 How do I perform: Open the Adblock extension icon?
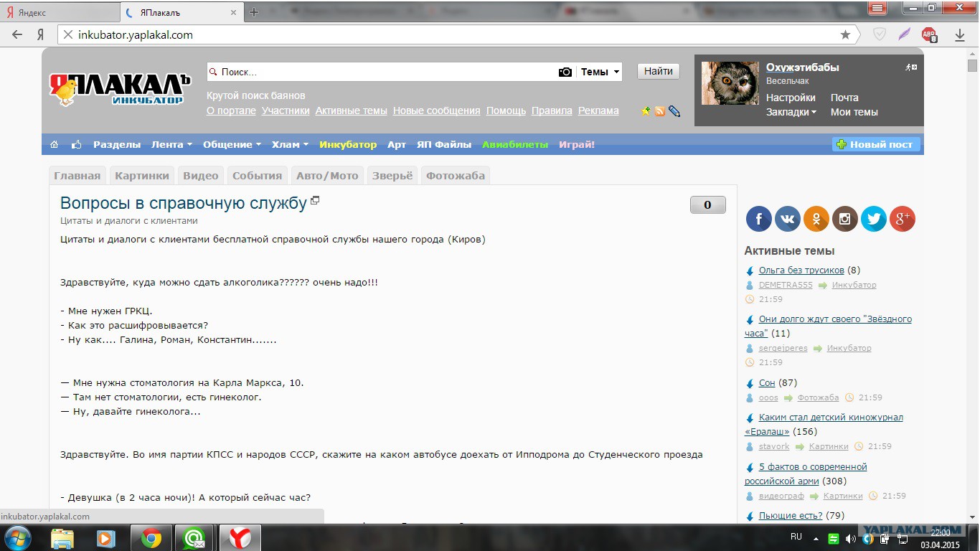pyautogui.click(x=929, y=34)
